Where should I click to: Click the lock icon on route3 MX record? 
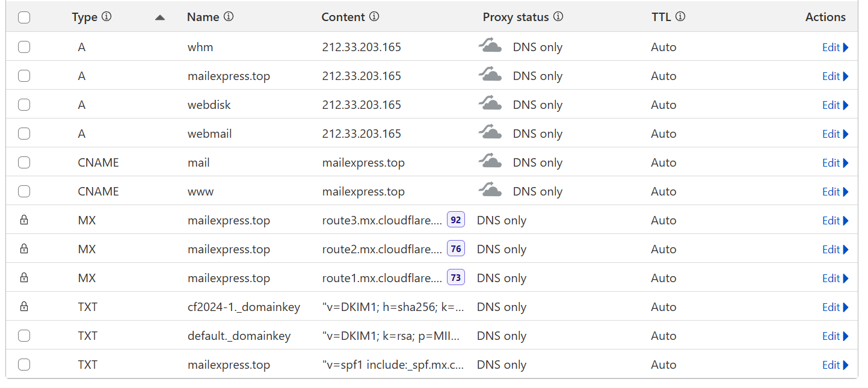tap(24, 220)
